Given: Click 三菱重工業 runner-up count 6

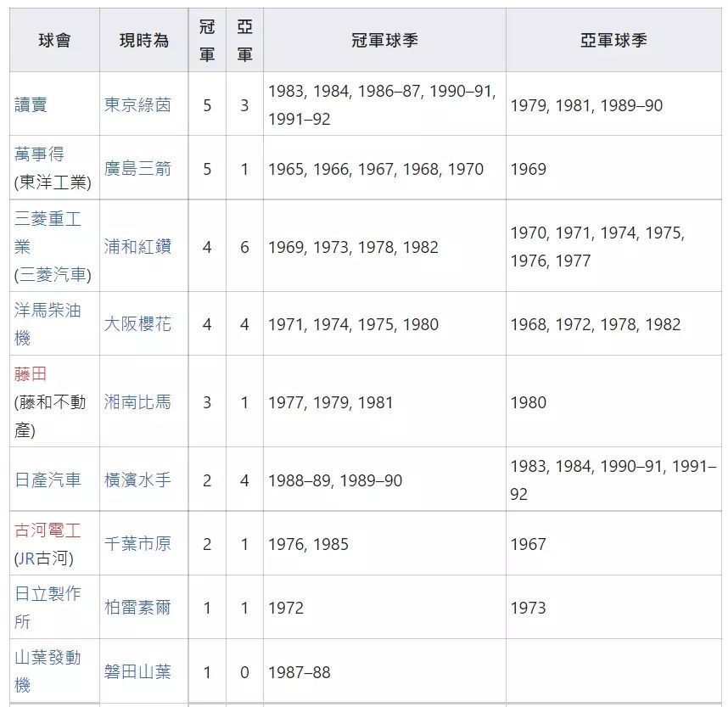Looking at the screenshot, I should (x=244, y=246).
